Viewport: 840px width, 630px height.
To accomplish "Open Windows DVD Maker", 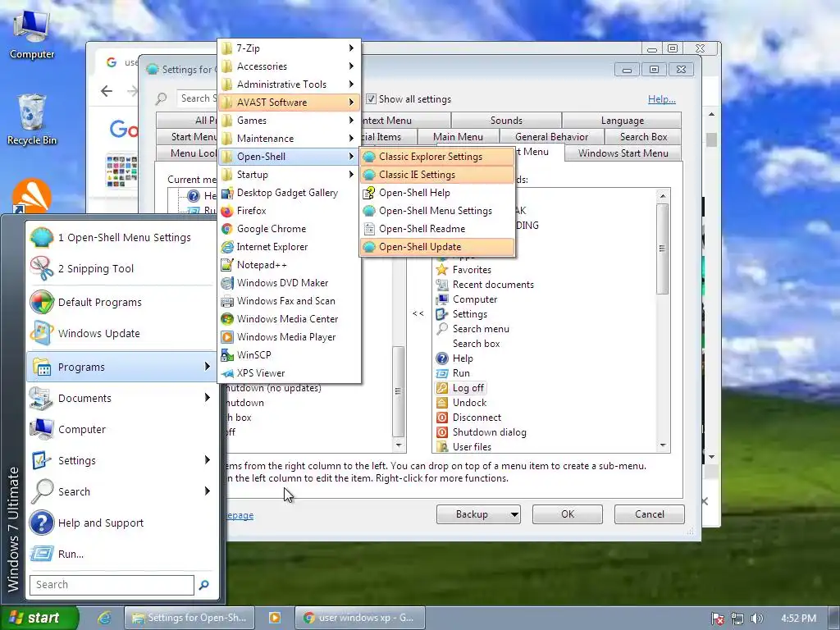I will point(290,283).
